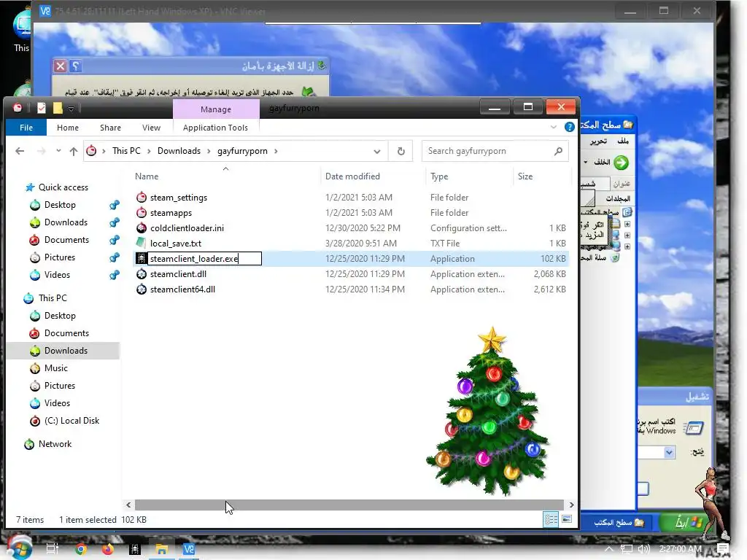Viewport: 747px width, 560px height.
Task: Sort files by Type column
Action: point(439,176)
